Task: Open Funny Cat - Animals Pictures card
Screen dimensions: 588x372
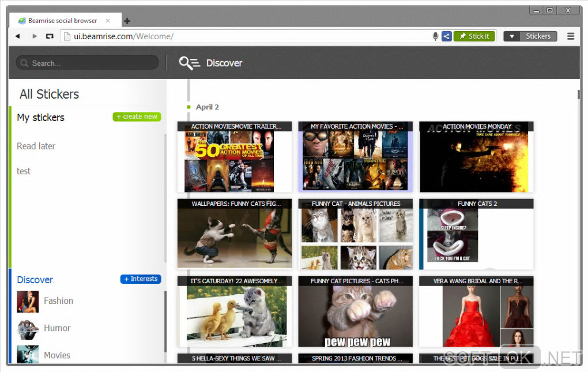Action: (356, 234)
